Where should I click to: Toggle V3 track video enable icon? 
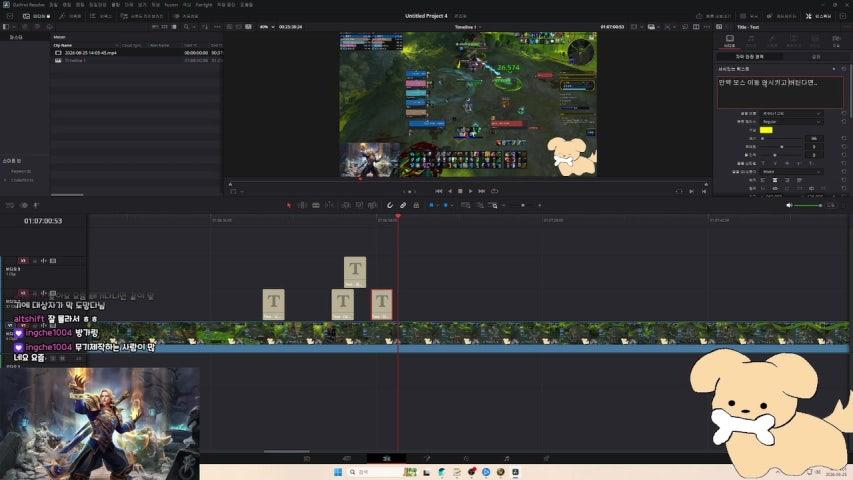coord(53,261)
